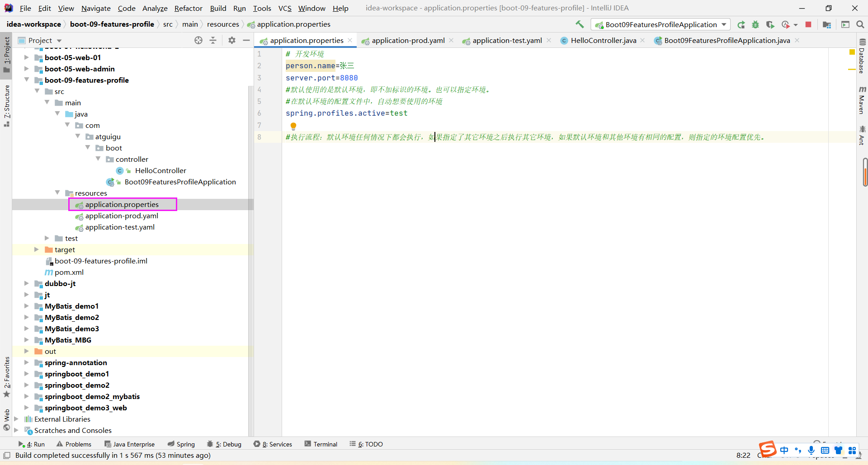Expand the dubbo-jt module node
Screen dimensions: 868x465
click(26, 283)
